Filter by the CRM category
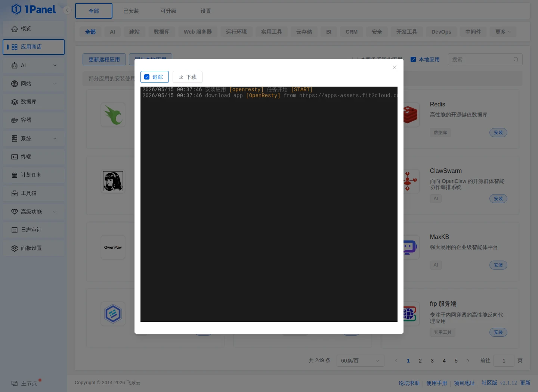Viewport: 538px width, 392px height. click(x=352, y=32)
